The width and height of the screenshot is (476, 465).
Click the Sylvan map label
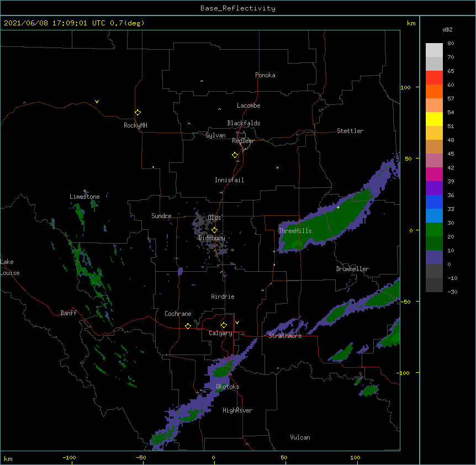pyautogui.click(x=215, y=135)
